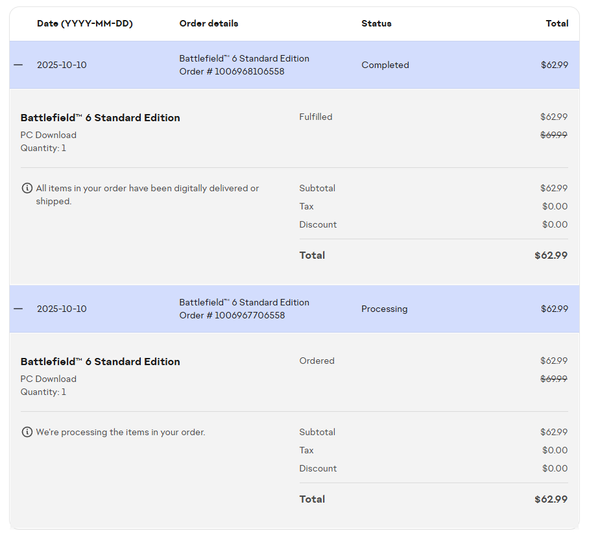Click the Total column header
The width and height of the screenshot is (600, 546).
557,23
